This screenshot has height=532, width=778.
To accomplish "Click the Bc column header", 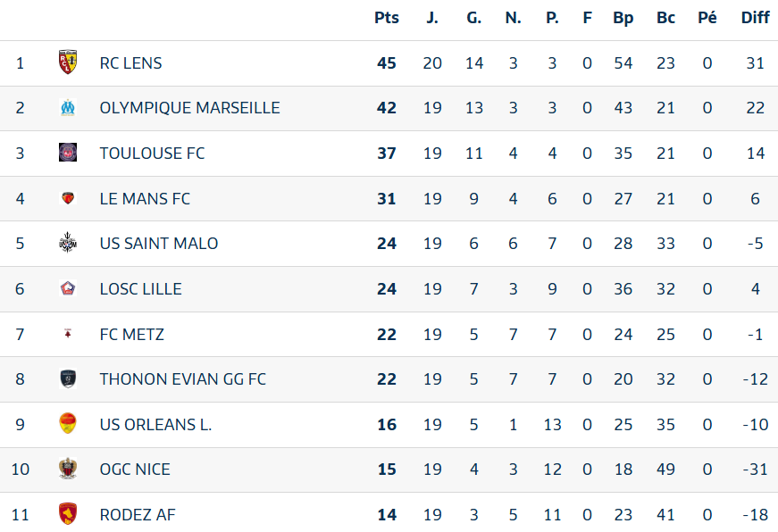I will [665, 18].
